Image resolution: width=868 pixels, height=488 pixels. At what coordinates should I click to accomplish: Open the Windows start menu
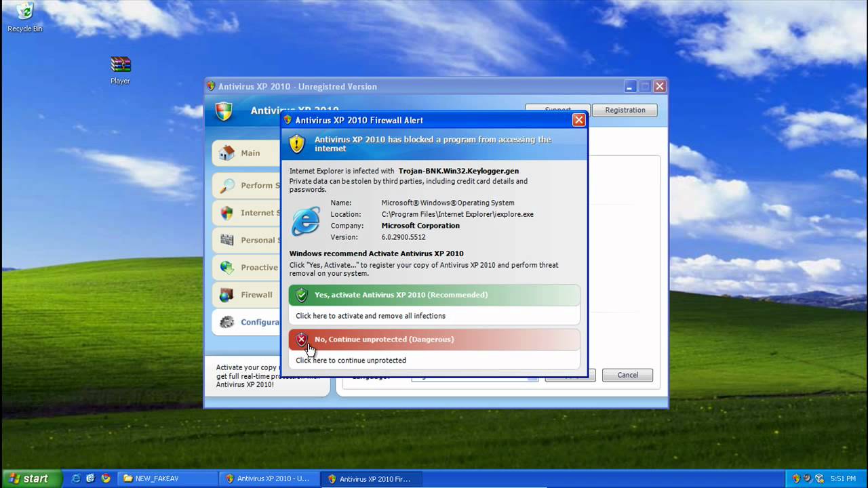[30, 479]
